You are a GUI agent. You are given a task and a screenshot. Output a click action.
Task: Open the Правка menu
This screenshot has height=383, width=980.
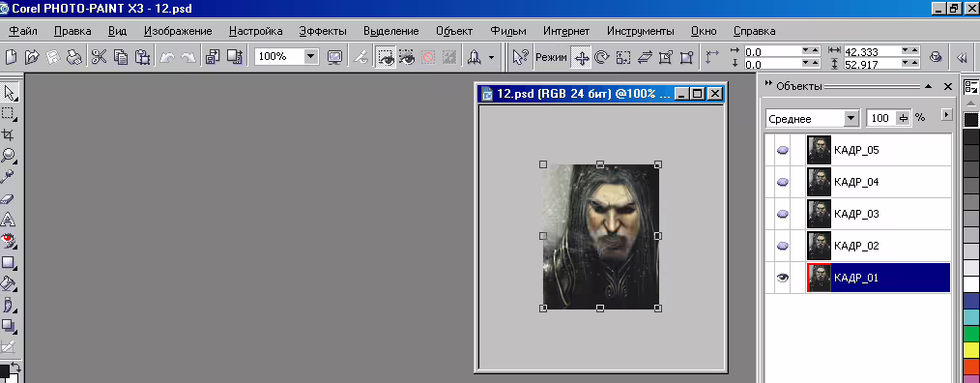click(72, 31)
